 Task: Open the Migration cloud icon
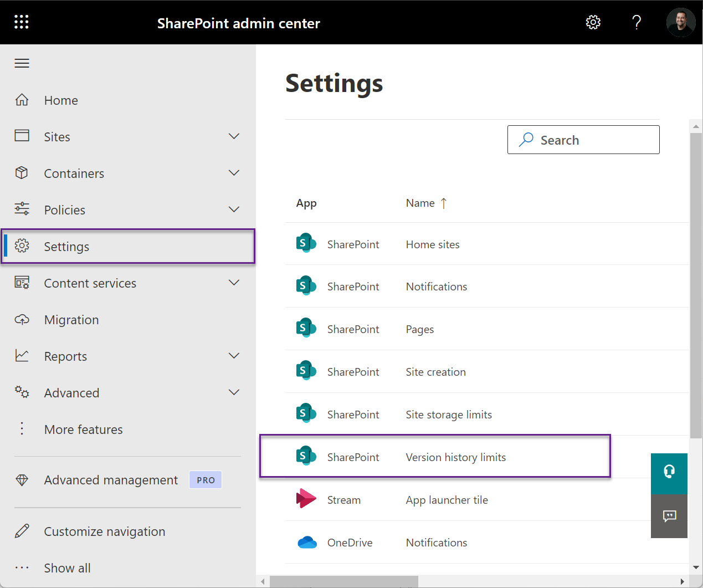click(22, 320)
